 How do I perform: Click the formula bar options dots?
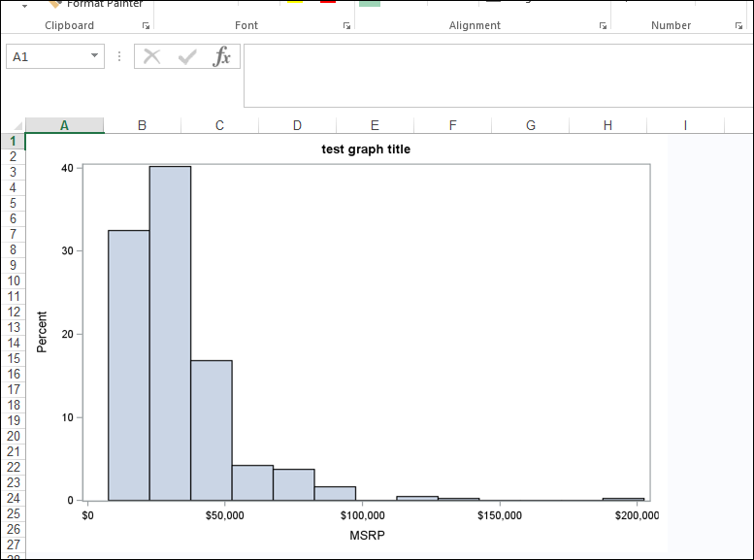[x=119, y=56]
